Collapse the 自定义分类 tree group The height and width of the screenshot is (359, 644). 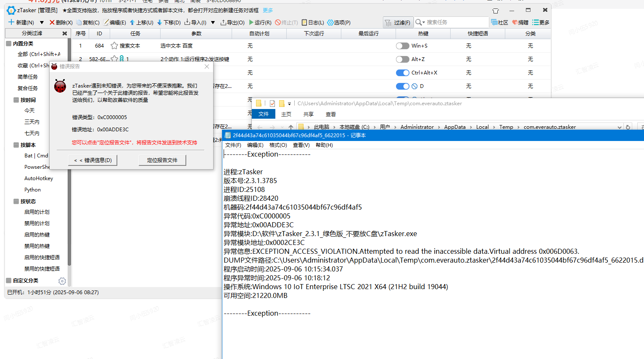coord(8,280)
